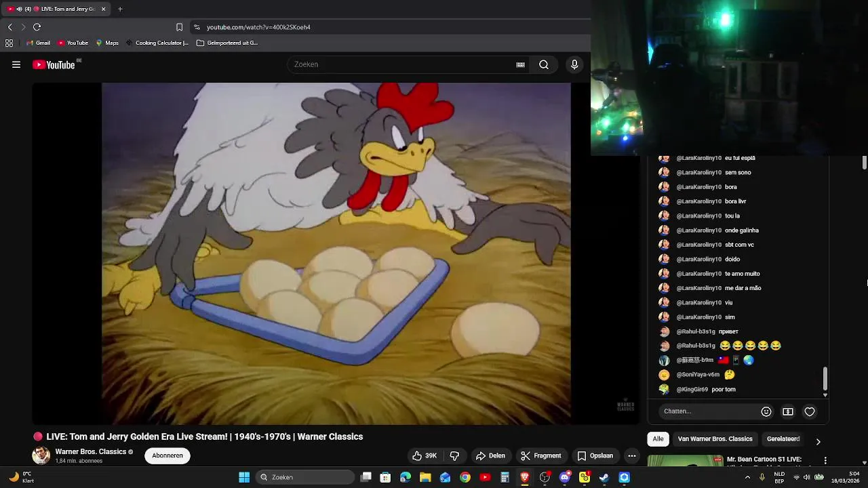This screenshot has width=868, height=488.
Task: Click the Windows taskbar Zoeken search box
Action: point(306,477)
